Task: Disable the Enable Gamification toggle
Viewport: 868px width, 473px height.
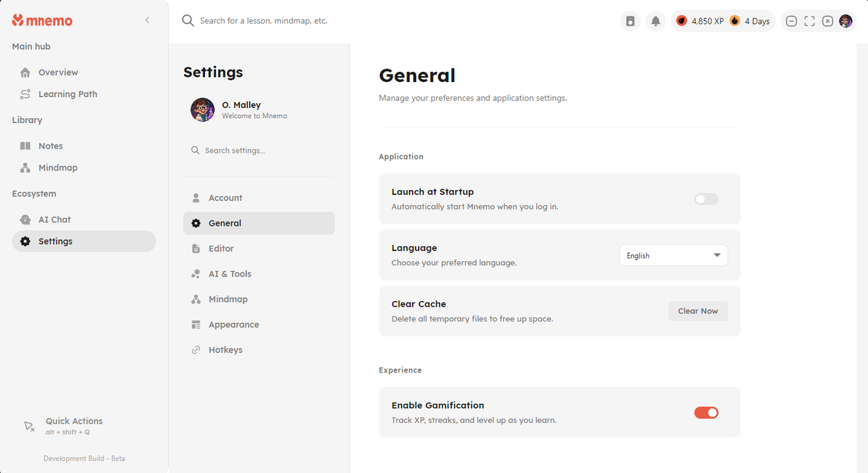Action: point(706,413)
